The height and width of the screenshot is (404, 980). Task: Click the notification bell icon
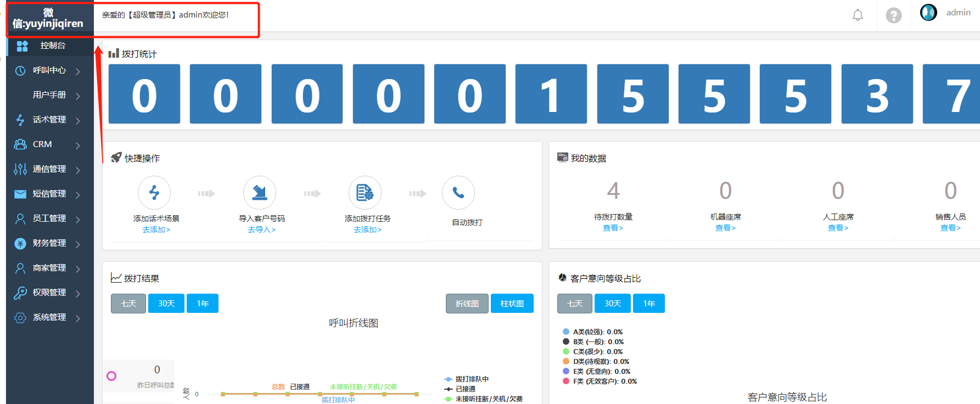tap(858, 15)
